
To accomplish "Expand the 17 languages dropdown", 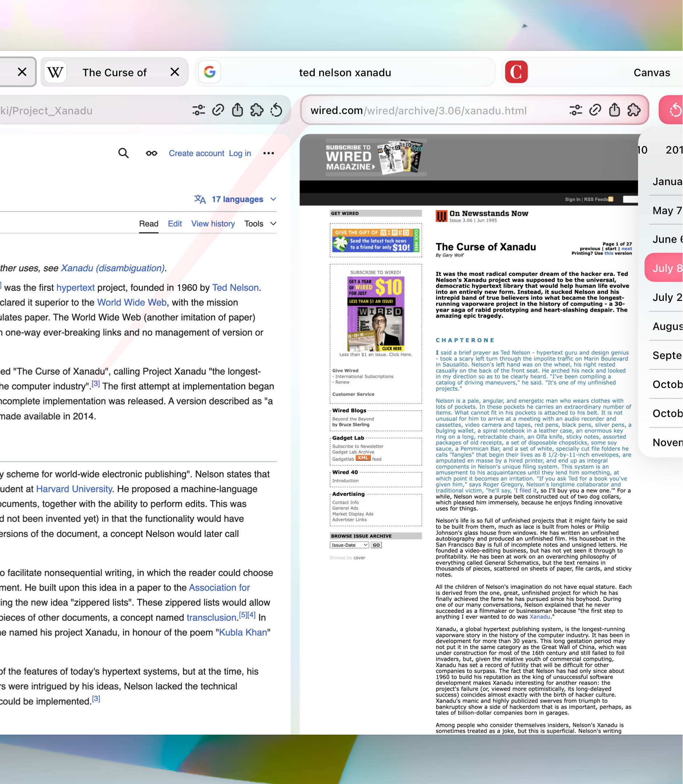I will tap(236, 199).
